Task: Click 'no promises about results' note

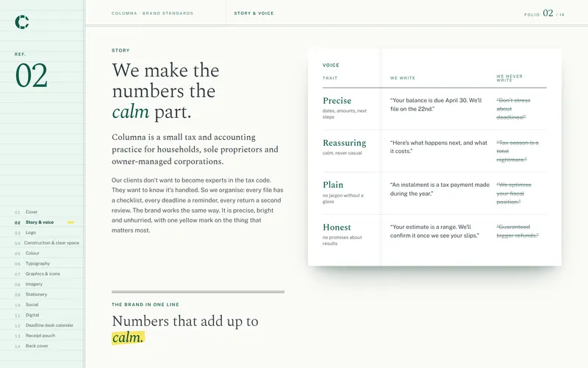Action: pyautogui.click(x=342, y=241)
